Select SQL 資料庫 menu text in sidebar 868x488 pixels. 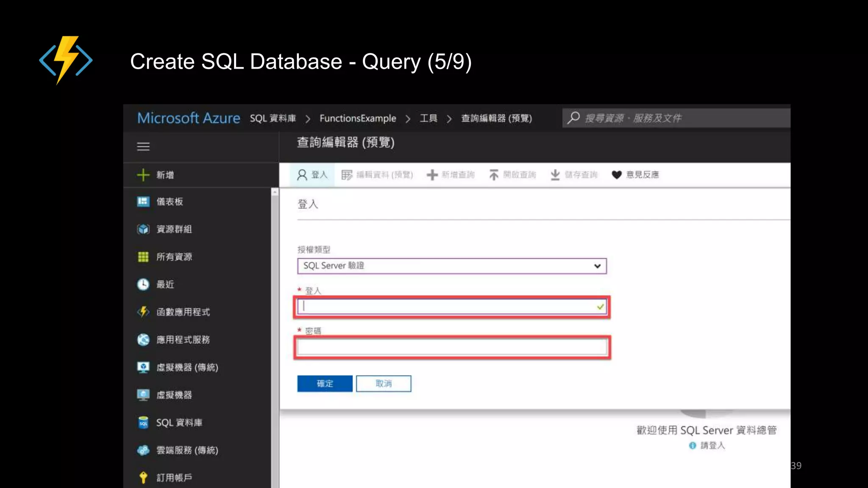click(x=179, y=422)
